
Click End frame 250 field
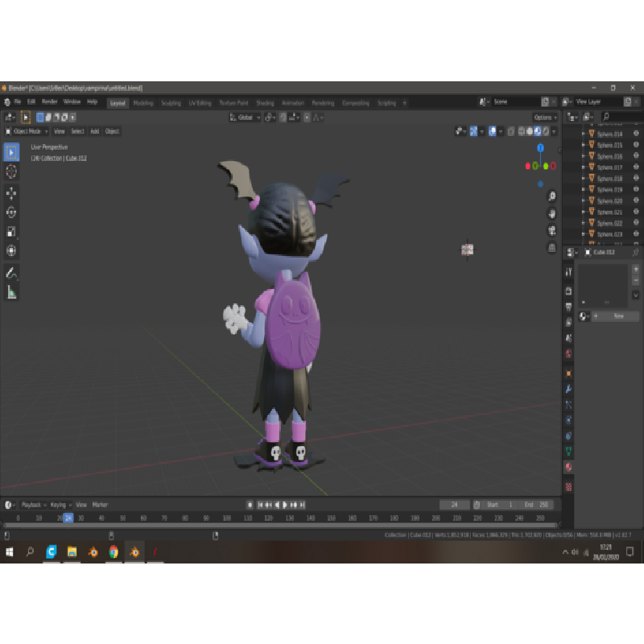click(x=535, y=505)
